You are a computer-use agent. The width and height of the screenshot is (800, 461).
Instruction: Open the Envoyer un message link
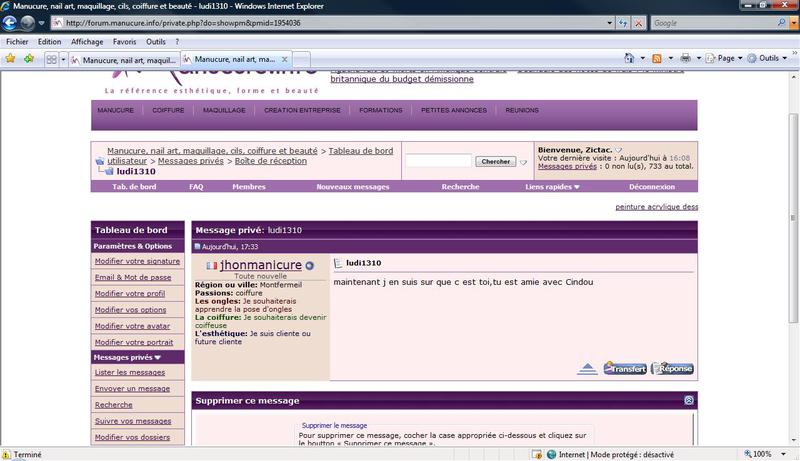click(132, 388)
